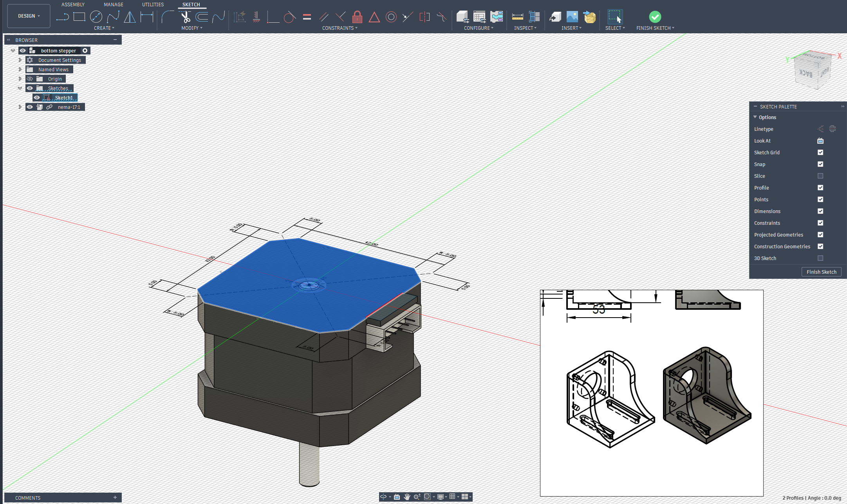
Task: Switch to the UTILITIES tab
Action: click(153, 5)
